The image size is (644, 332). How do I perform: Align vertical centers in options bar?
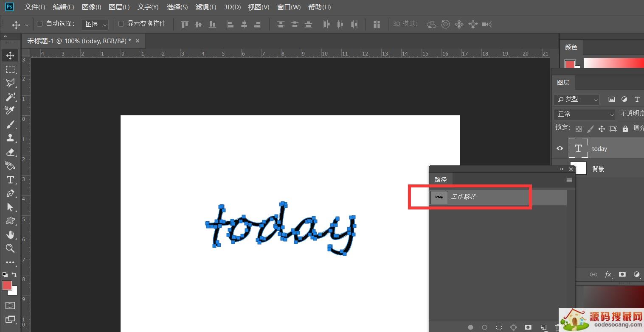pos(198,25)
